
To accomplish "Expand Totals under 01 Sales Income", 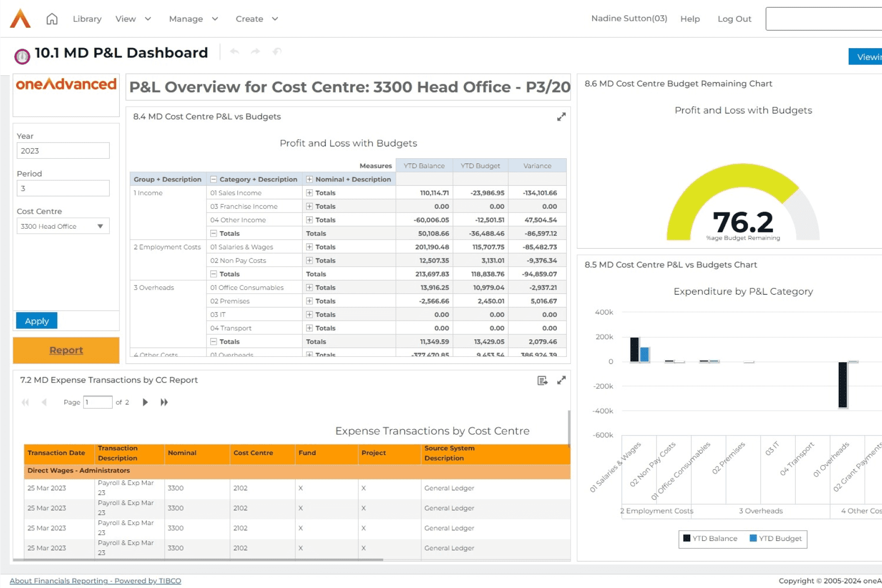I will point(310,193).
